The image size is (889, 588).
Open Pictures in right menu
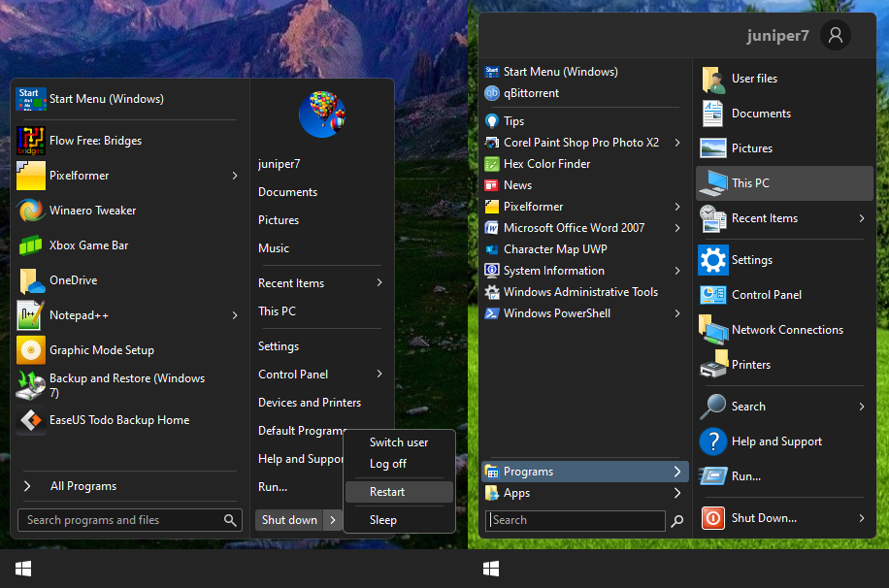pos(784,148)
